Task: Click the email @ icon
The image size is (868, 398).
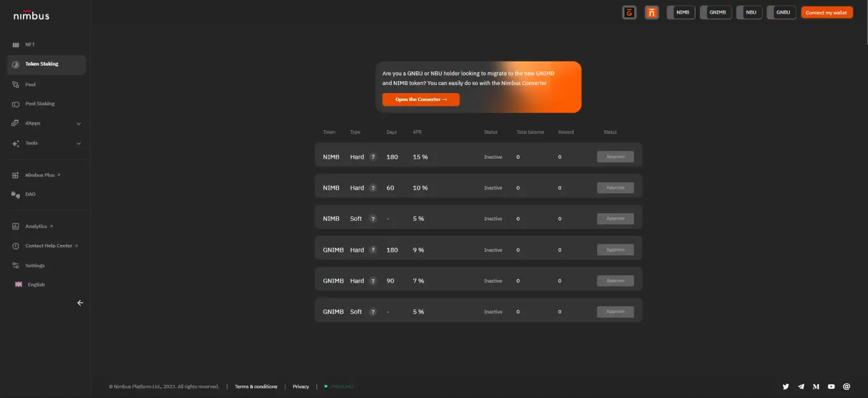Action: point(846,386)
